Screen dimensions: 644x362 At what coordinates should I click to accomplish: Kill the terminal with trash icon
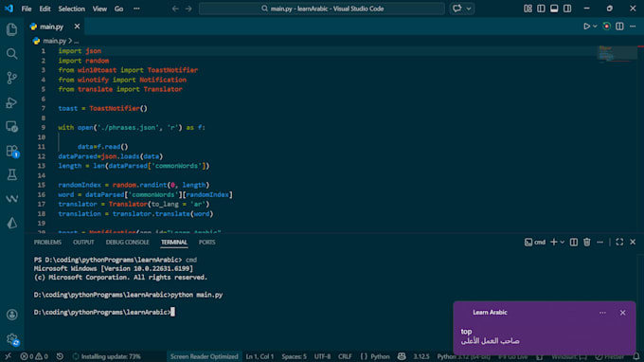coord(587,243)
